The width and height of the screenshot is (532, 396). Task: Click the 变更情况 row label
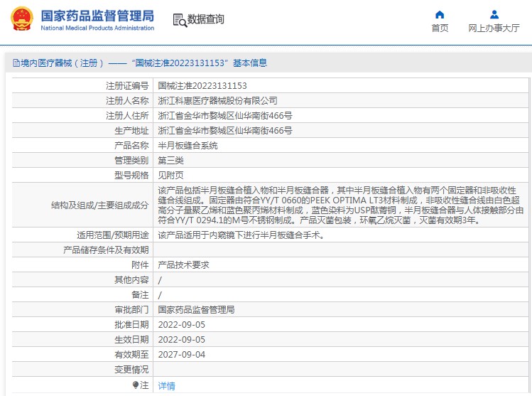(131, 370)
